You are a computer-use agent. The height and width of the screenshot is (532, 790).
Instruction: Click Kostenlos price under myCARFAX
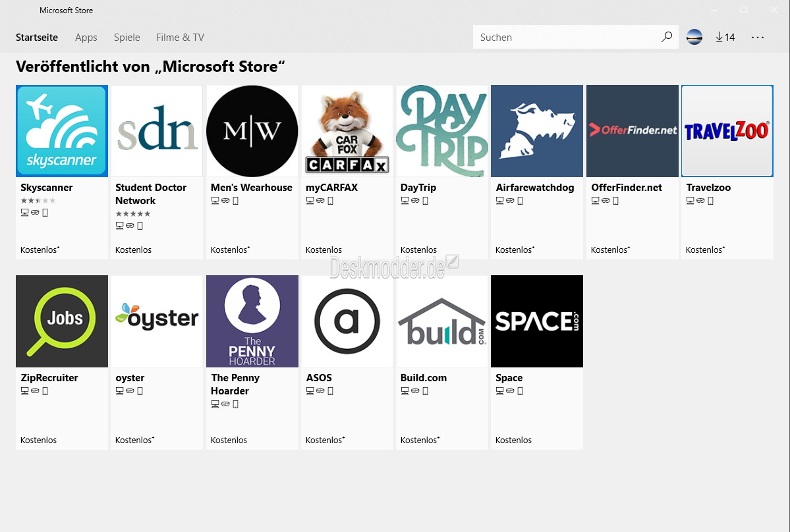tap(324, 250)
